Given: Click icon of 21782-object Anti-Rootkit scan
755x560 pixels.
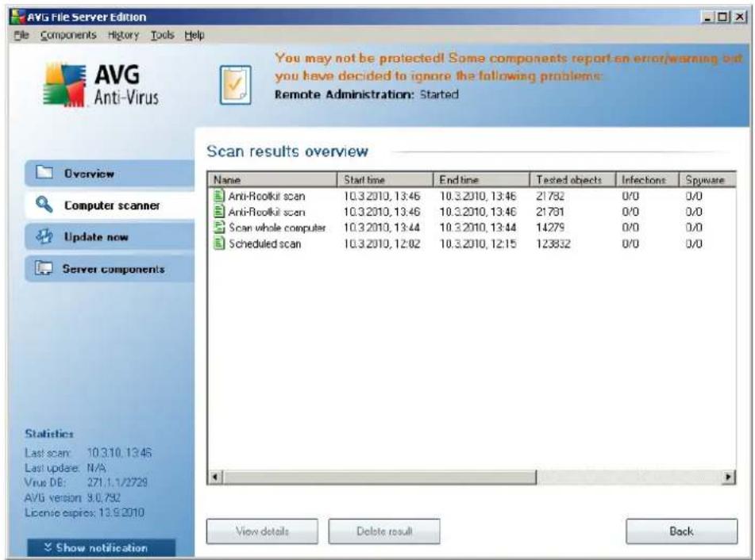Looking at the screenshot, I should tap(219, 196).
